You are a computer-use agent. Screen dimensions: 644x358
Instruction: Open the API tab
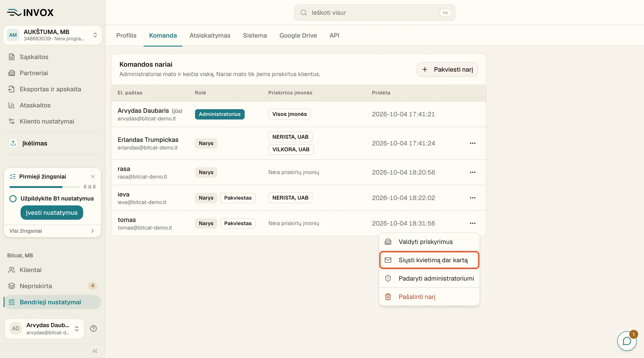(x=334, y=36)
